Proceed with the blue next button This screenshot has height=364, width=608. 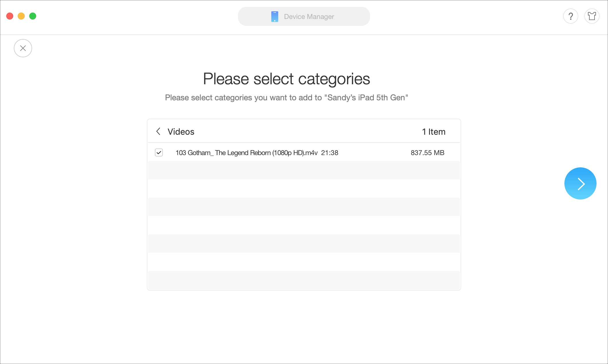pyautogui.click(x=580, y=183)
